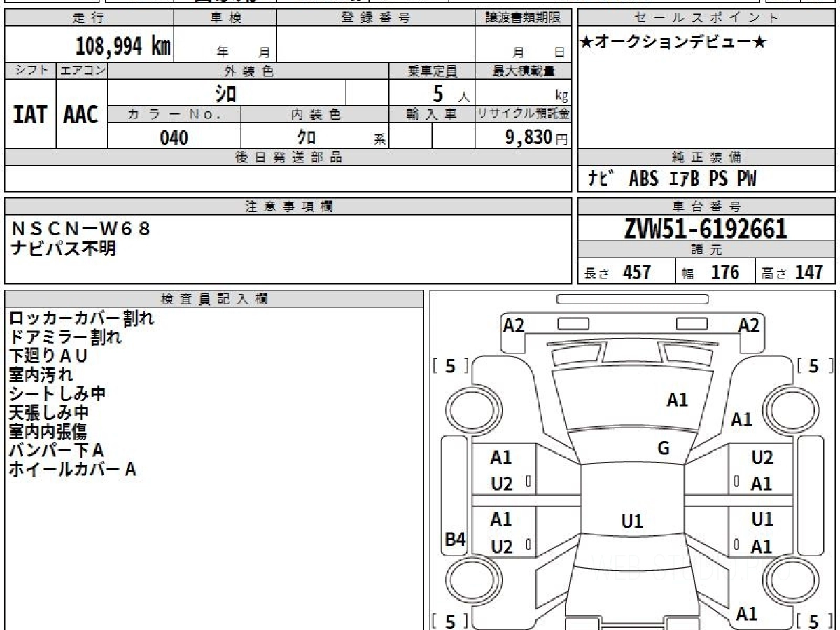Select the 最大積載量 header
The width and height of the screenshot is (840, 630).
[524, 71]
